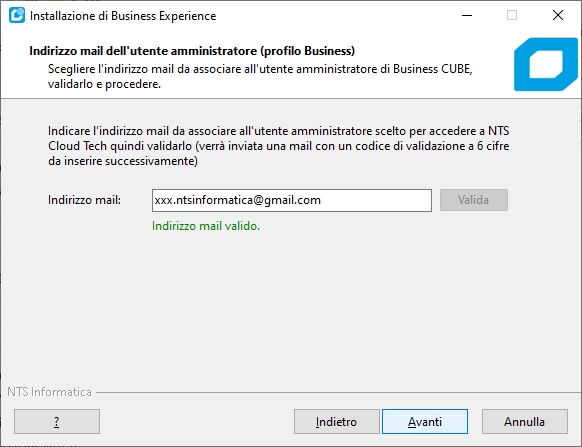
Task: Click the 'Indirizzo mail:' field label
Action: pos(85,200)
